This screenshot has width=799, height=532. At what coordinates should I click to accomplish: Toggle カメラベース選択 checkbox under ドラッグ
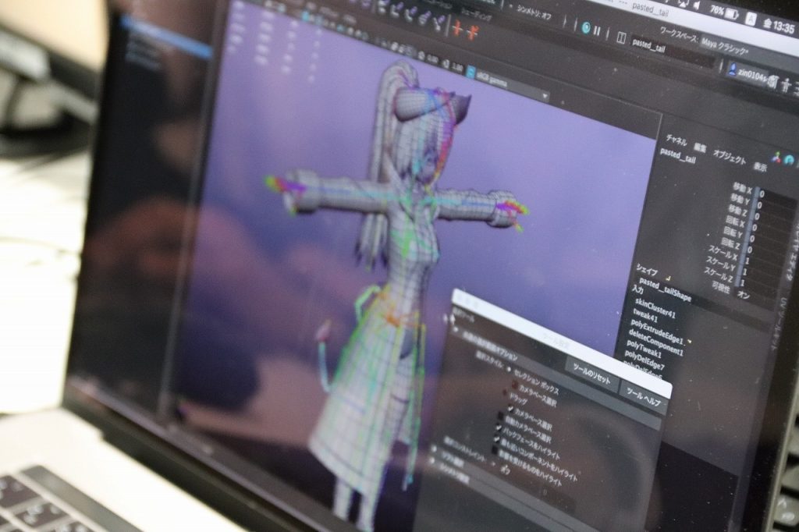coord(510,408)
